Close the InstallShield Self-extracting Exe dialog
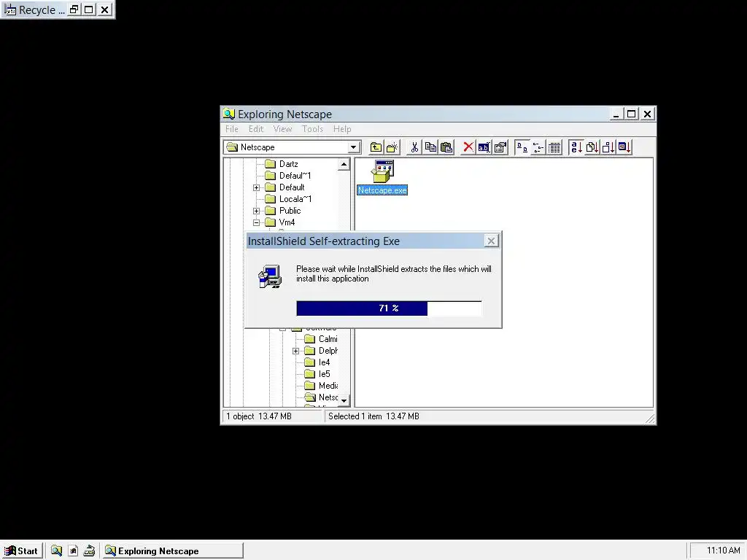Viewport: 747px width, 560px height. 491,241
